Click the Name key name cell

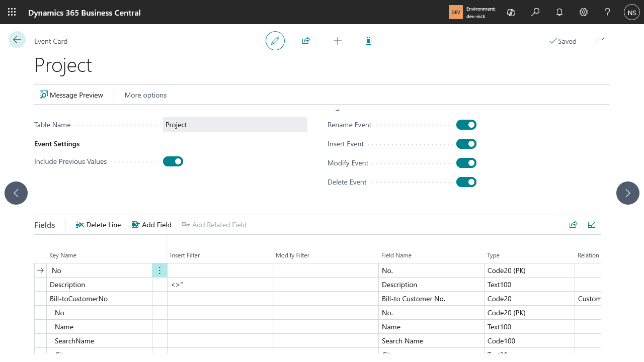(x=100, y=327)
